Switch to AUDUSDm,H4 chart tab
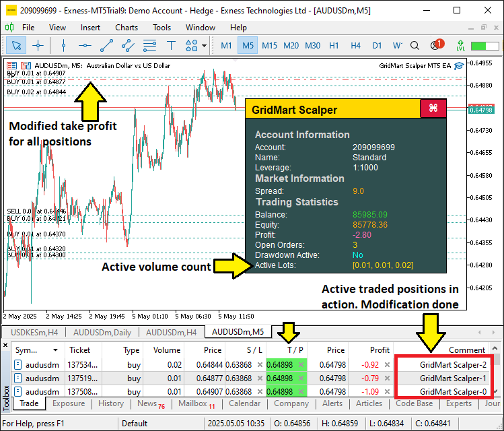 tap(171, 332)
